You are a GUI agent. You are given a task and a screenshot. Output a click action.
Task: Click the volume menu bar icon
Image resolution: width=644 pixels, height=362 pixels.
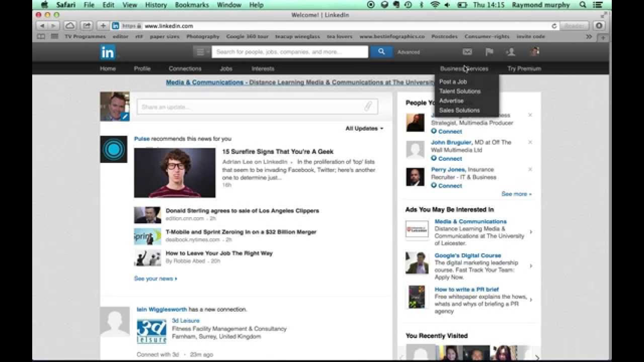pyautogui.click(x=448, y=5)
